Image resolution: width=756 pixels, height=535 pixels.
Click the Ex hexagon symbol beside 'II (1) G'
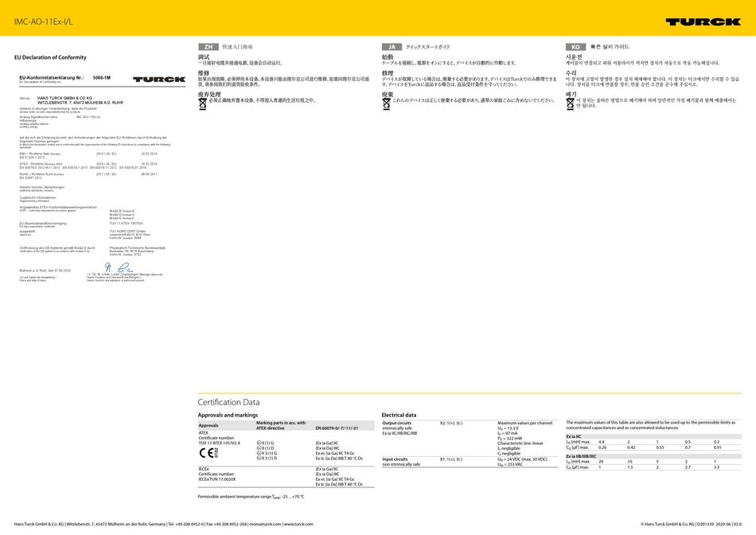pos(259,443)
